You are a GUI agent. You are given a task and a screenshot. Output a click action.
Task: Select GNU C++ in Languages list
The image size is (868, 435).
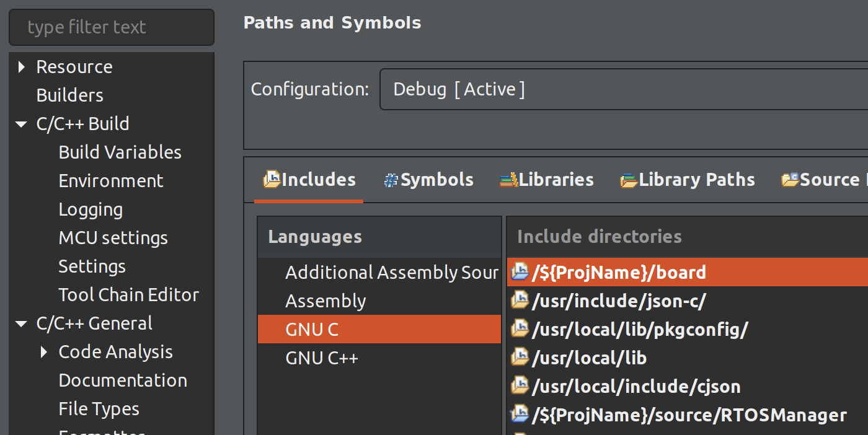(x=322, y=358)
